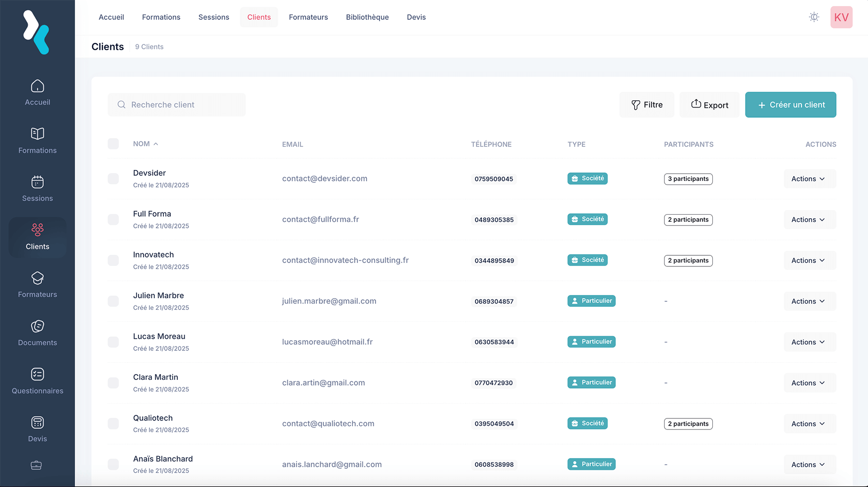Export the client list
The width and height of the screenshot is (868, 487).
tap(709, 105)
